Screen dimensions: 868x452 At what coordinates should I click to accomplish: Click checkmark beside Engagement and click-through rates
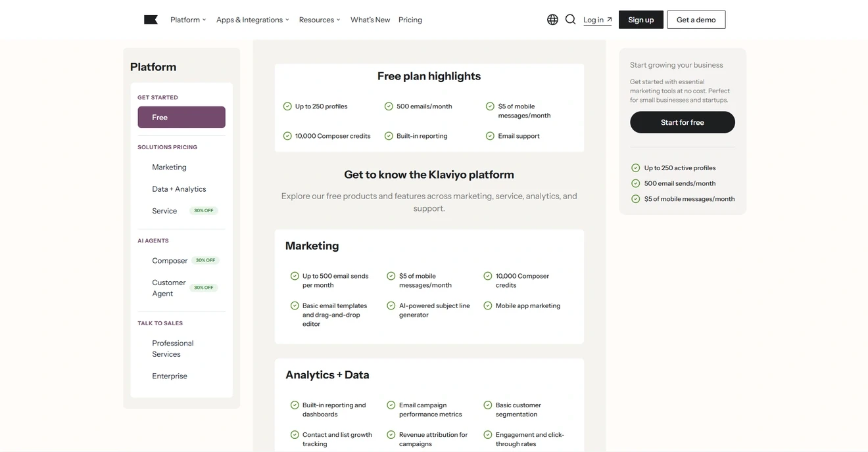point(488,435)
